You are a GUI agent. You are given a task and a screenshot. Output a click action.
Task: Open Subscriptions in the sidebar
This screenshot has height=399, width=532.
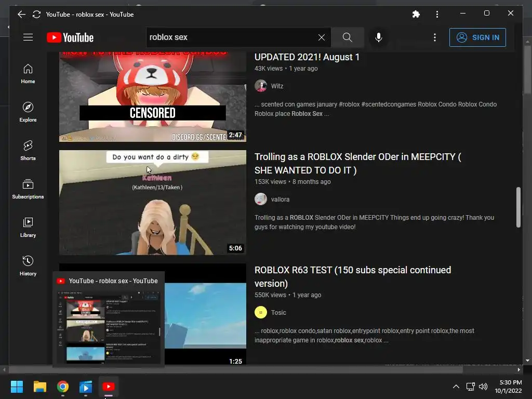28,189
